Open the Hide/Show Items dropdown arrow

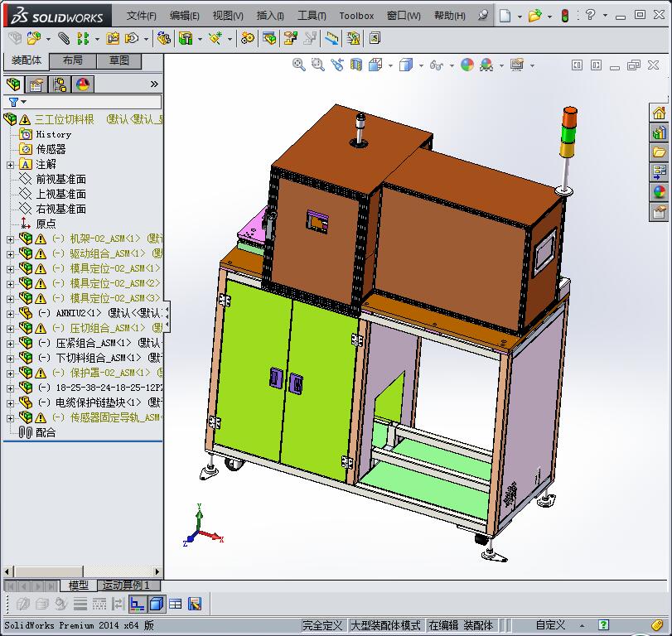(x=452, y=65)
